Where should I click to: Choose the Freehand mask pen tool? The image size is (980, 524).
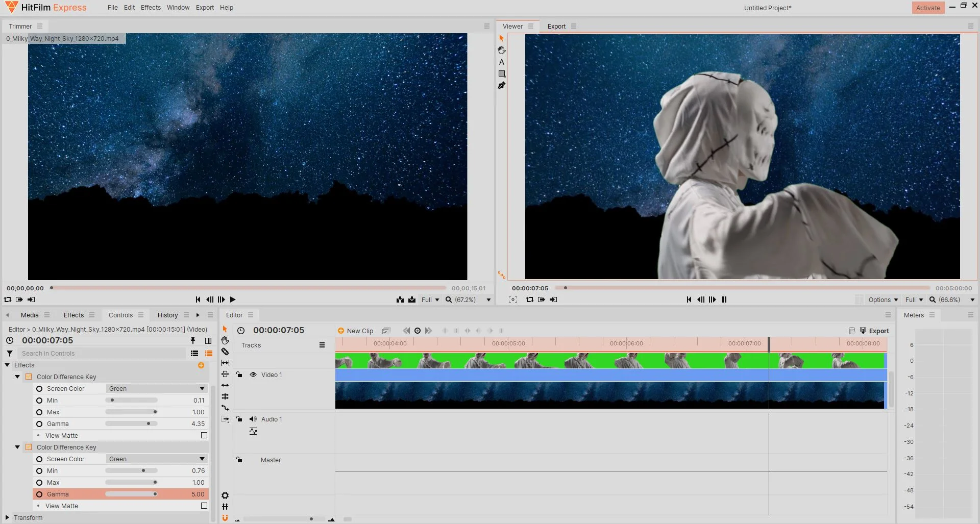(502, 86)
